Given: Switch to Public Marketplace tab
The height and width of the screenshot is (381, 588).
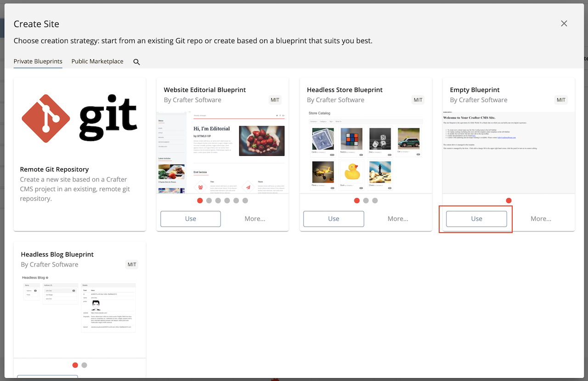Looking at the screenshot, I should click(x=97, y=61).
